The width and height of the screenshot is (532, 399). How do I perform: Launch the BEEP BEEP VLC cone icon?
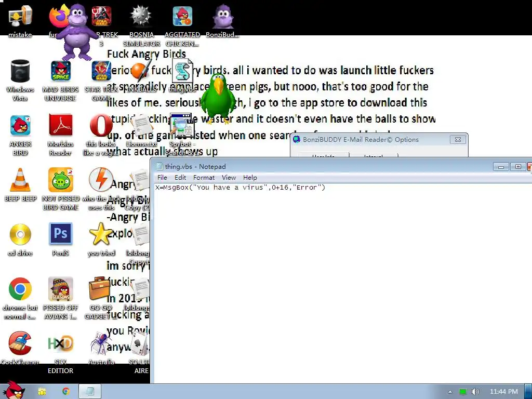(20, 180)
